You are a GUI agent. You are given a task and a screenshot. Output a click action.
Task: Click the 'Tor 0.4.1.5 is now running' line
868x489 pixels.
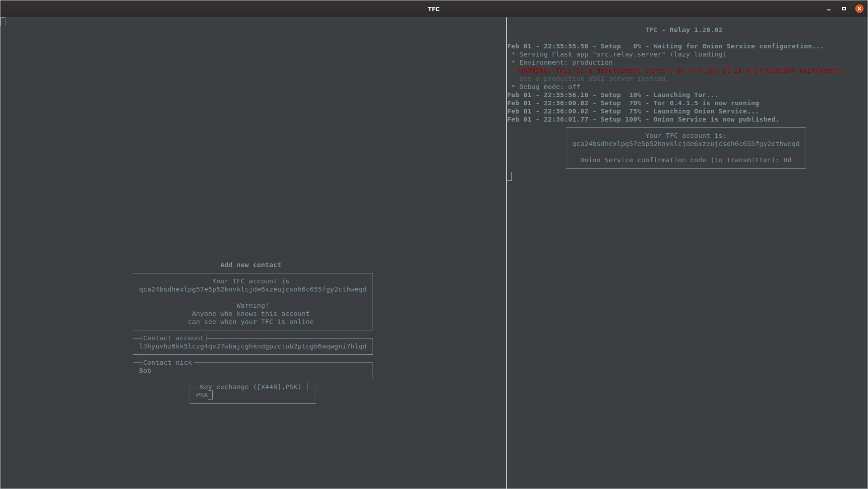633,103
